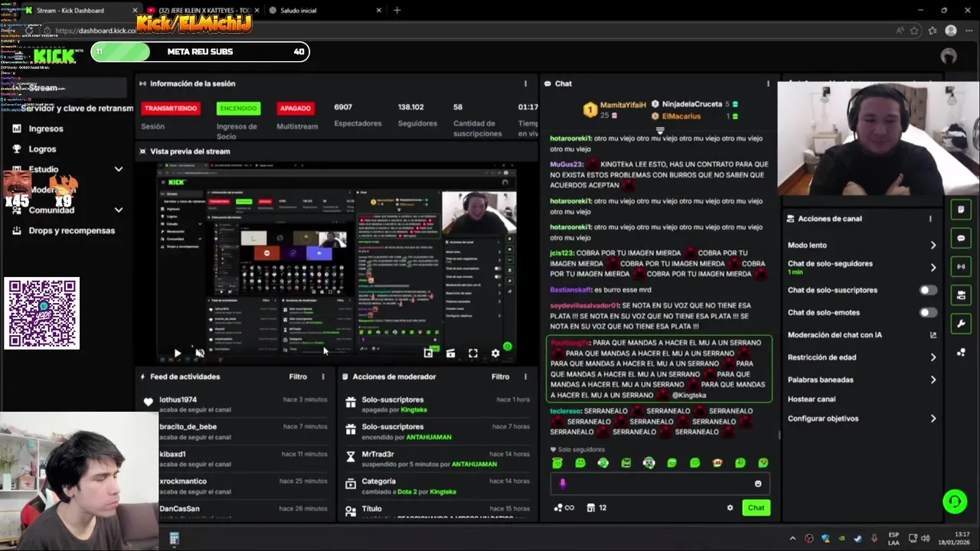This screenshot has height=551, width=980.
Task: Open new browser tab with plus button
Action: coord(397,10)
